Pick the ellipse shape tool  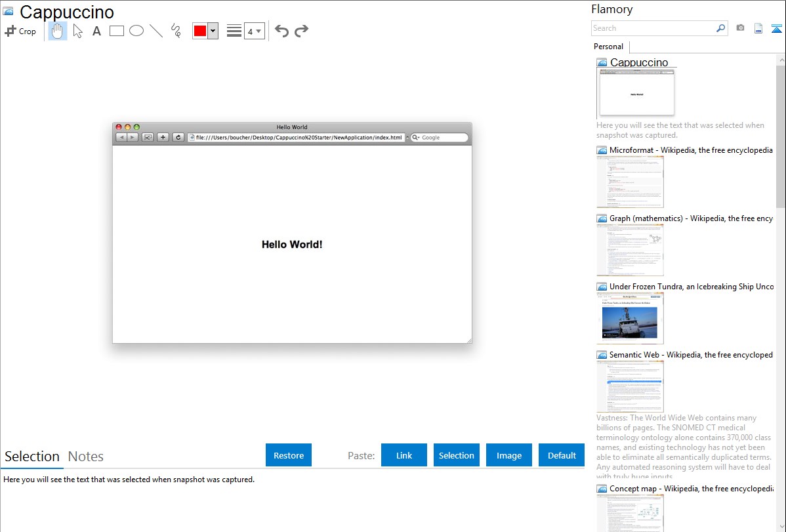tap(136, 31)
